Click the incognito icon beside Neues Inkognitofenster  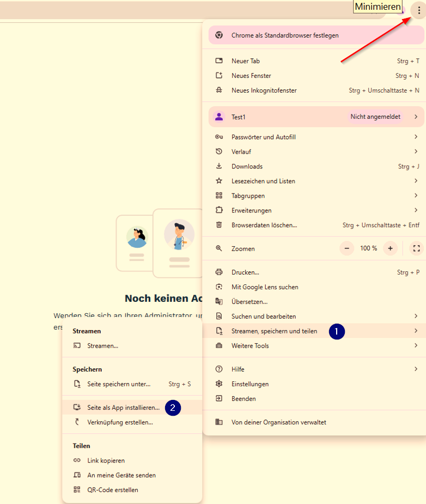point(219,90)
